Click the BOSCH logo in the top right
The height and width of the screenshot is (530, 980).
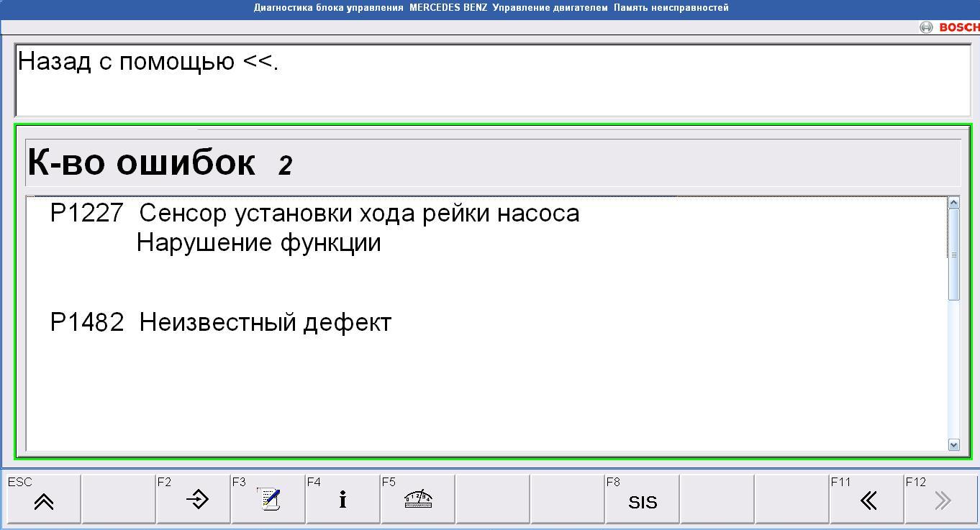click(950, 27)
